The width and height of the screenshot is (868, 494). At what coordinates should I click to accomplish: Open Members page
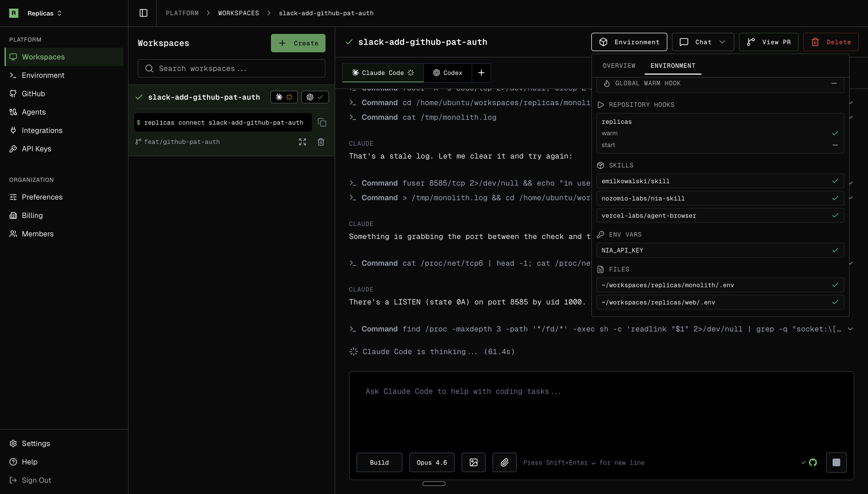[64, 234]
